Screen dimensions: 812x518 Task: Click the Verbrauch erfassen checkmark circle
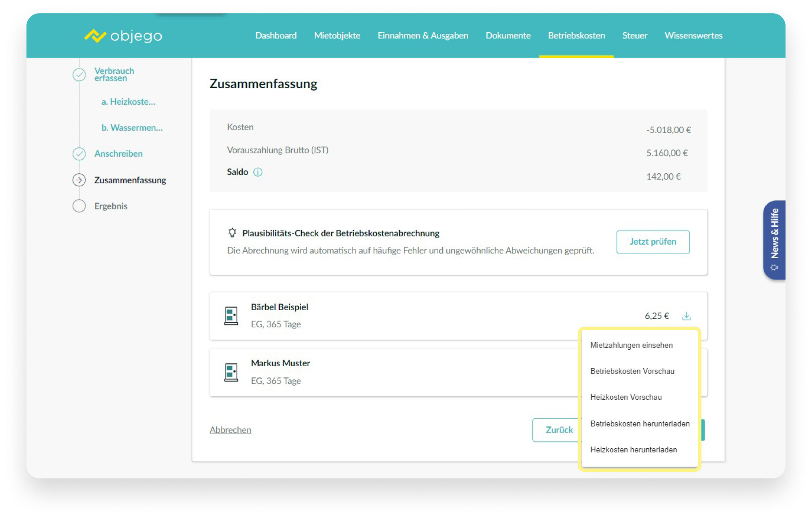point(79,75)
